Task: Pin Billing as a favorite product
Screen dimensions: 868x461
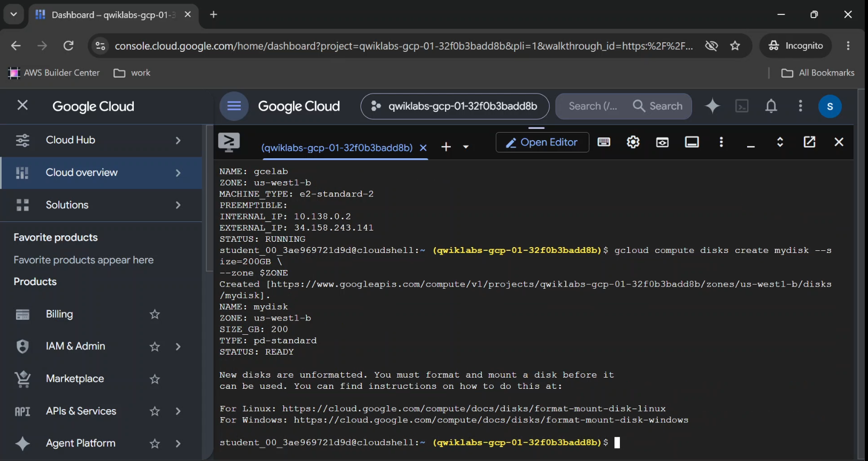Action: pyautogui.click(x=155, y=314)
